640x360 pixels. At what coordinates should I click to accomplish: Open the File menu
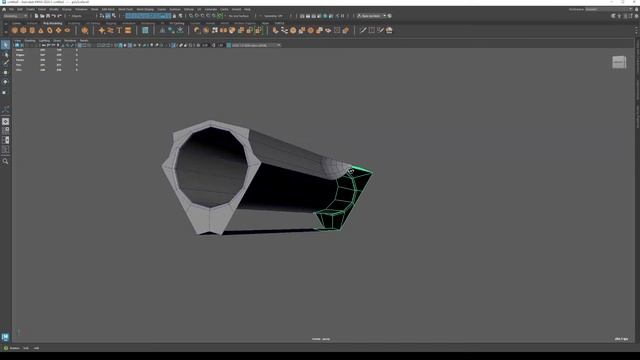tap(11, 9)
